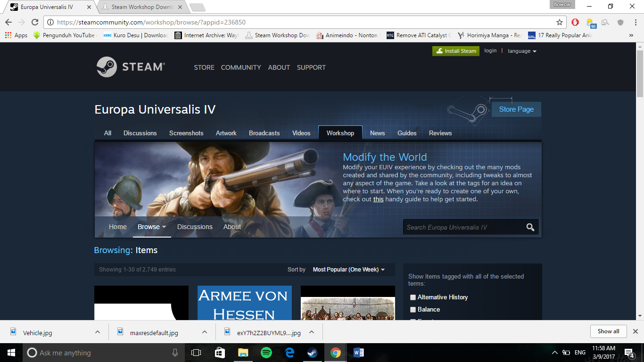Viewport: 644px width, 362px height.
Task: Click the Search Europa Universalis IV field
Action: point(464,227)
